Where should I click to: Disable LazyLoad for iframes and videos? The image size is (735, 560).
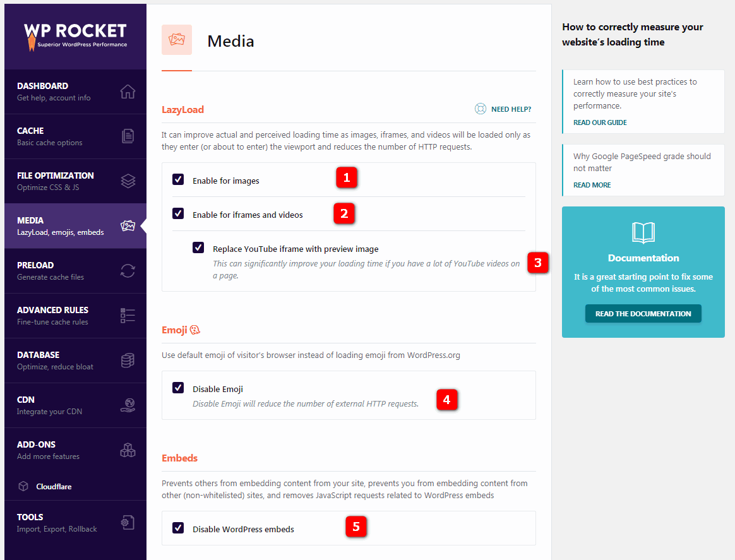click(x=178, y=213)
